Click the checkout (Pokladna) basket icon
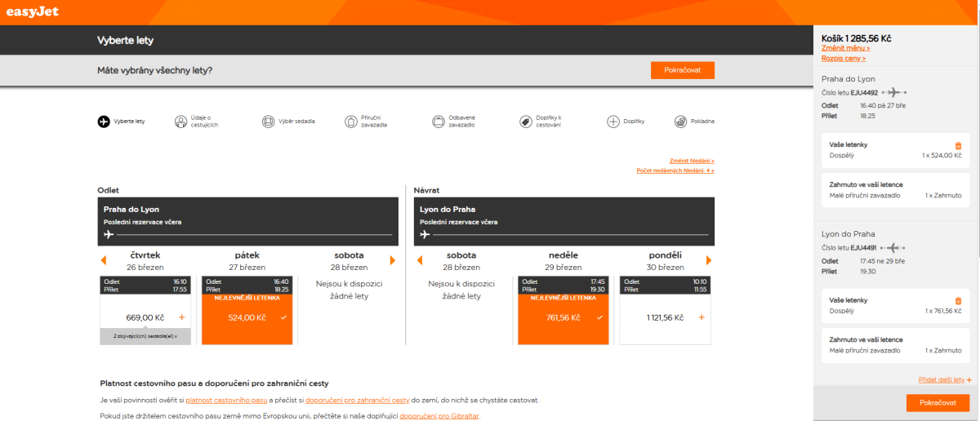This screenshot has width=980, height=421. [x=680, y=122]
